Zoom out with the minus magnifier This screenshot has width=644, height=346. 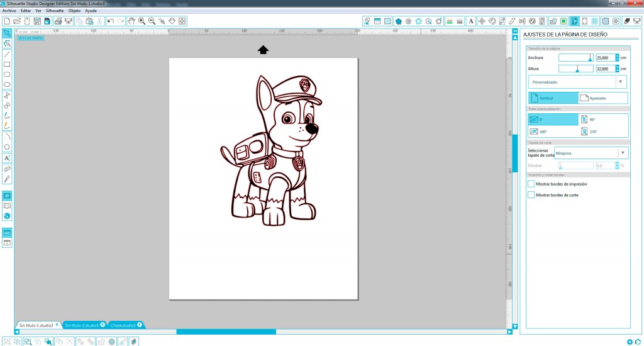152,21
